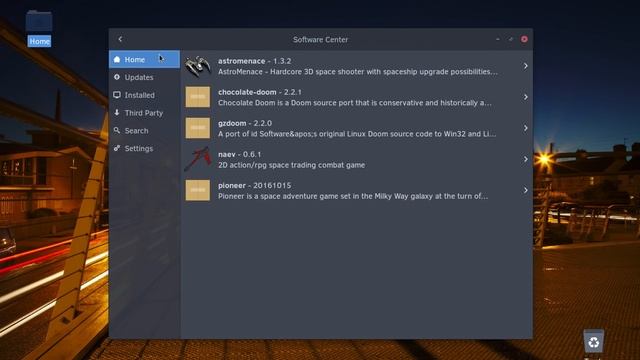Expand chocolate-doom details with its chevron
Image resolution: width=640 pixels, height=360 pixels.
(526, 97)
